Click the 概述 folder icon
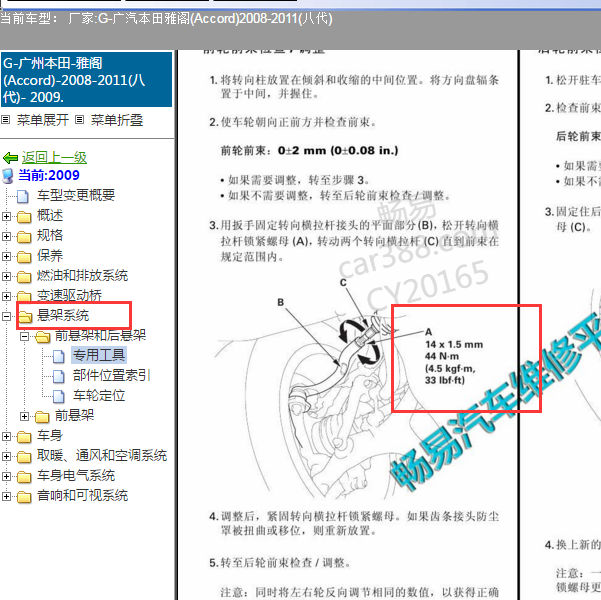Viewport: 601px width, 600px height. (x=24, y=217)
